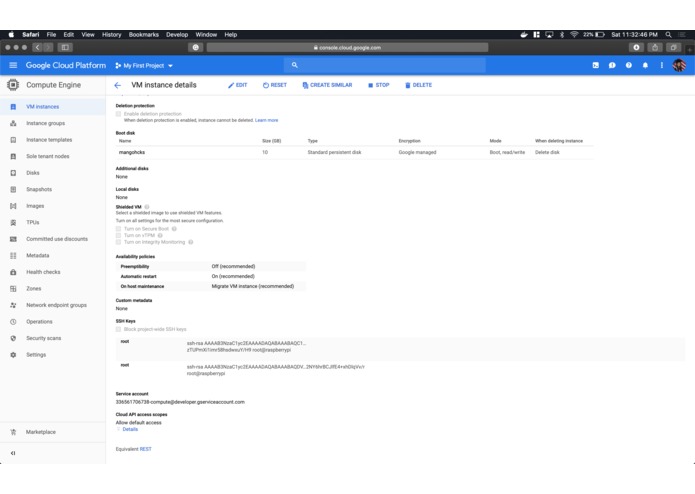
Task: Click the DELETE button
Action: (x=418, y=85)
